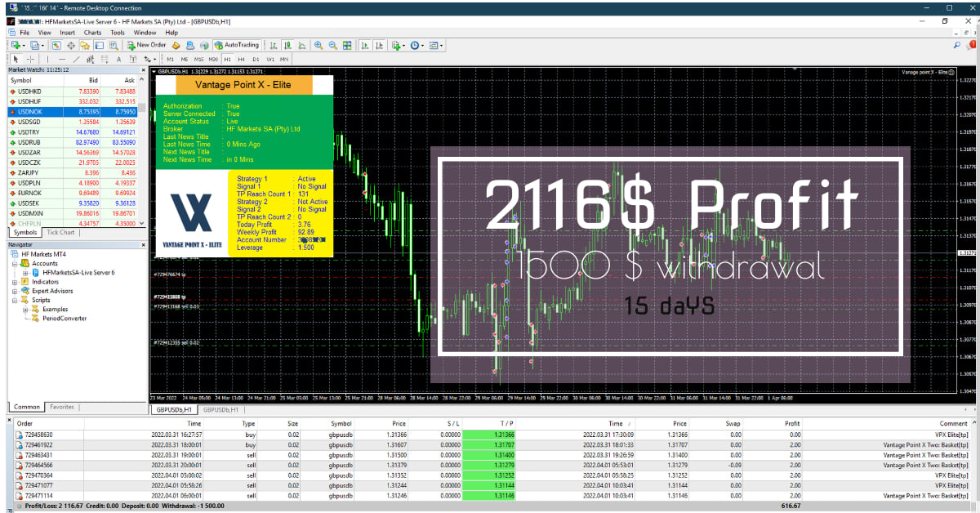Select the H1 timeframe button
The image size is (980, 513).
coord(228,59)
